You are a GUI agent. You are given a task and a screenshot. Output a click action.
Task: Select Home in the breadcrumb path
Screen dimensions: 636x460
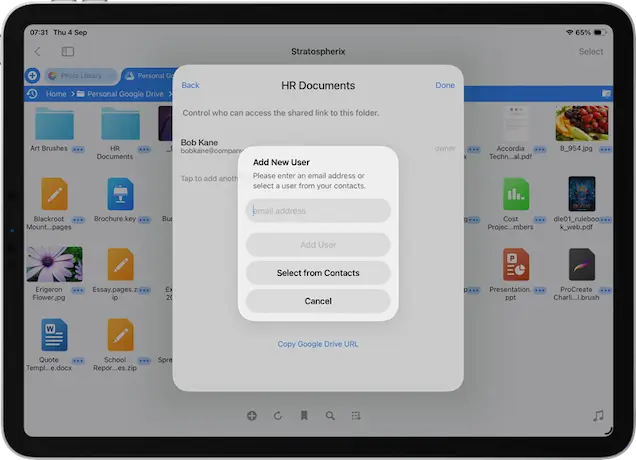56,94
